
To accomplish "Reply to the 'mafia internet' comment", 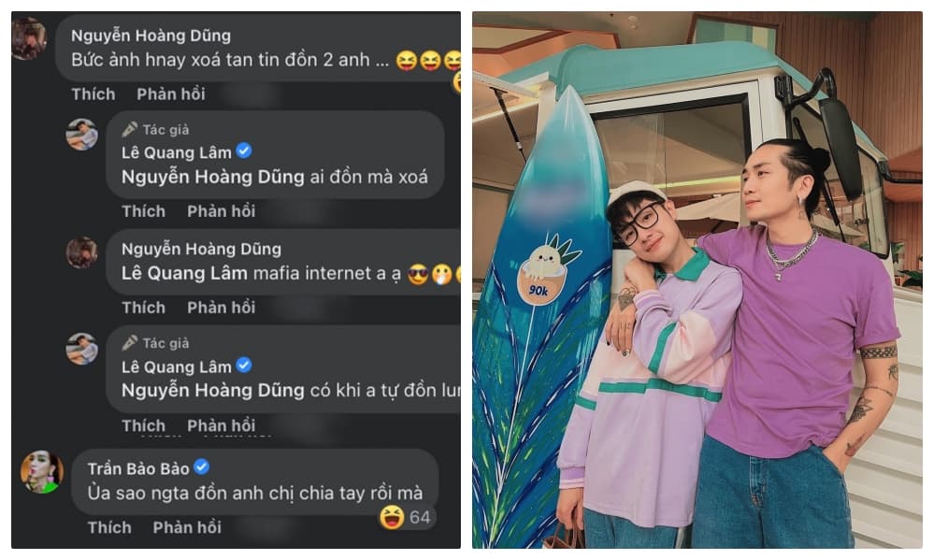I will pos(221,308).
